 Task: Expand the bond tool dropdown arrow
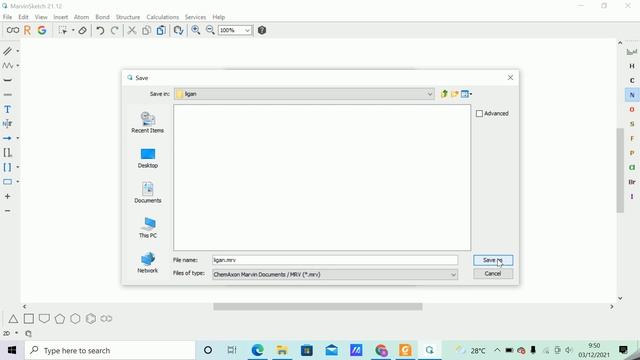click(x=18, y=51)
